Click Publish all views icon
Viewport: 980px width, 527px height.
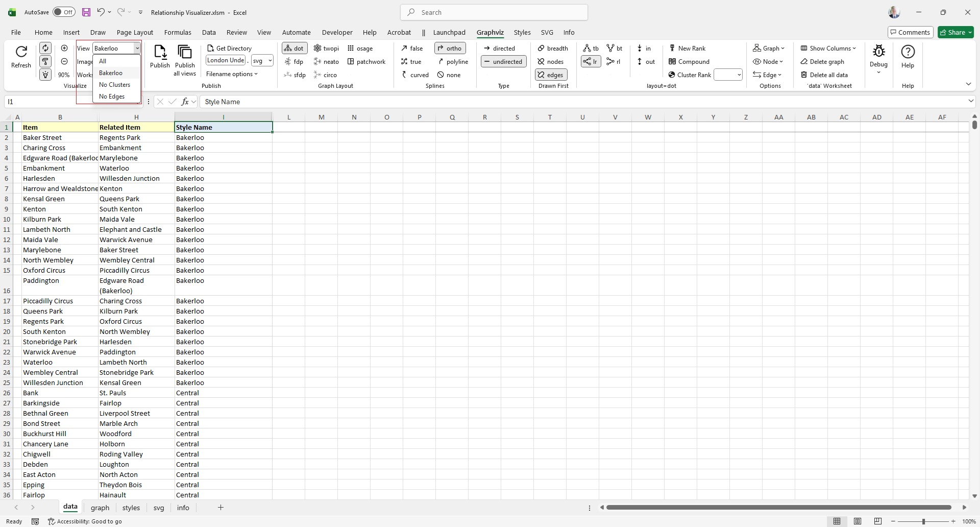click(184, 52)
